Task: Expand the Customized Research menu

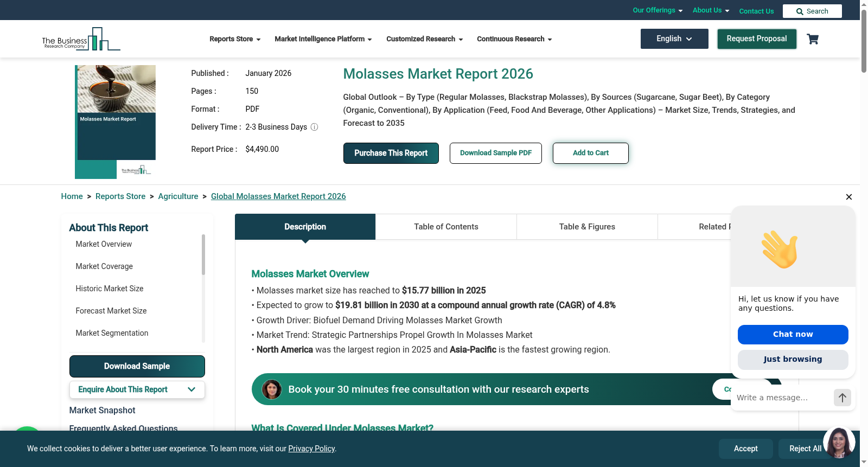Action: pyautogui.click(x=425, y=39)
